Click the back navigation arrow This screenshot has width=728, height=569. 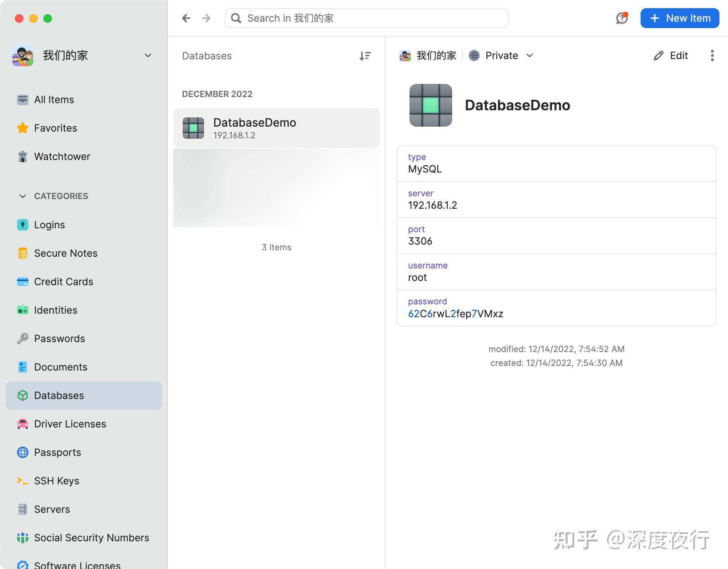pyautogui.click(x=186, y=18)
